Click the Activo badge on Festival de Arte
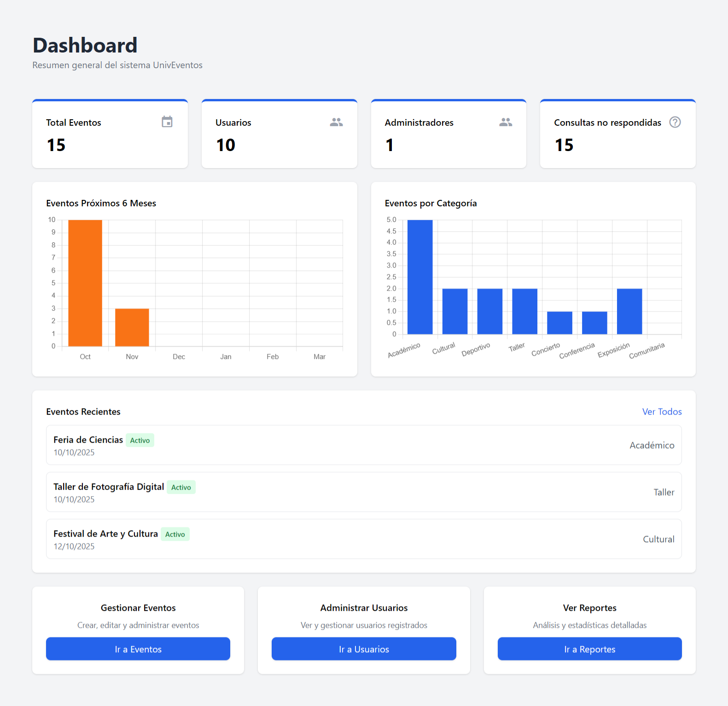This screenshot has height=706, width=728. click(175, 535)
